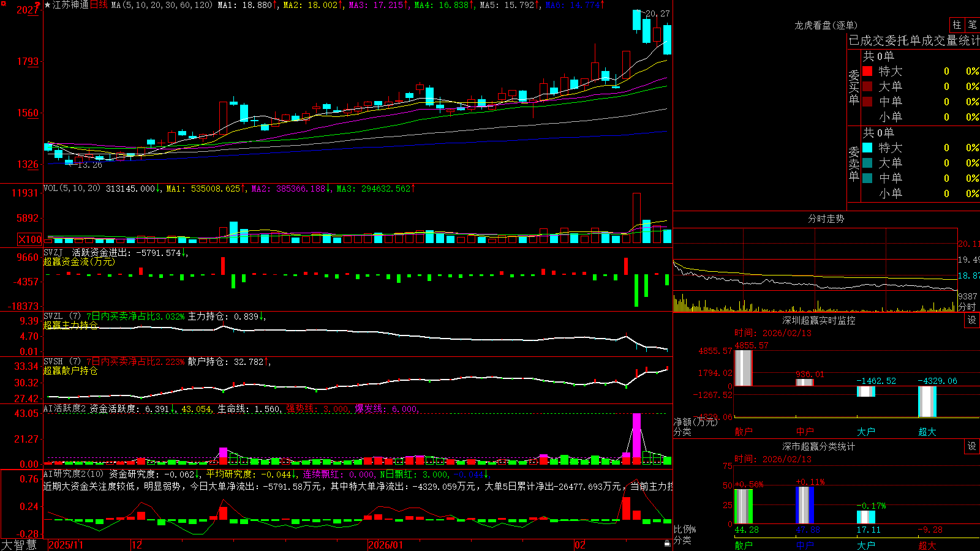Click the AI研究度2(10) indicator label
980x551 pixels.
pyautogui.click(x=73, y=474)
